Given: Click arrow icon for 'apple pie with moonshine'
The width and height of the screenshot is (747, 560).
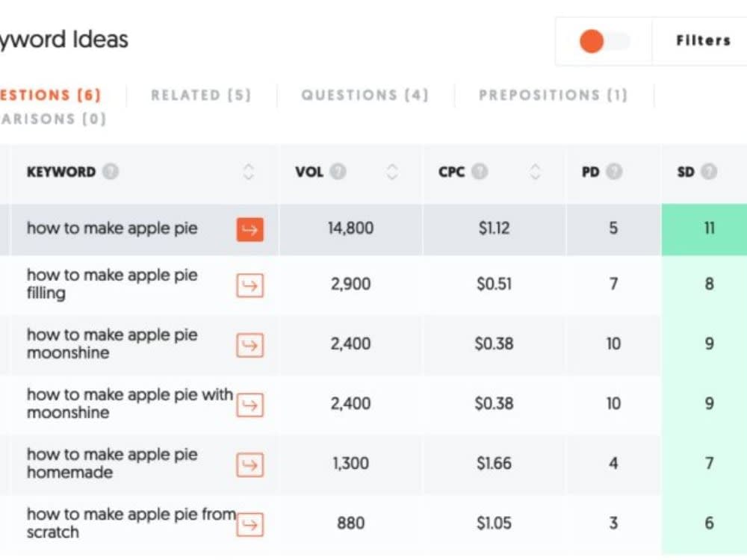Looking at the screenshot, I should pyautogui.click(x=250, y=405).
